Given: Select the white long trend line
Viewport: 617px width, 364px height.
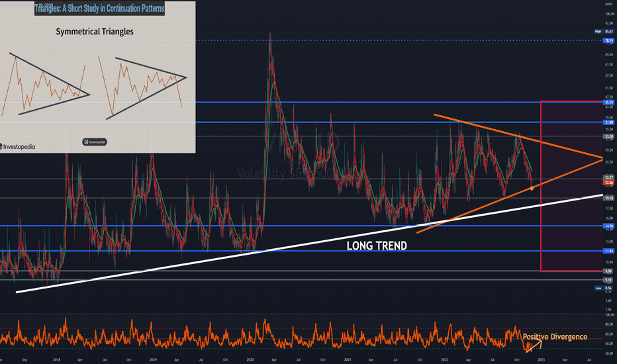Looking at the screenshot, I should tap(309, 244).
